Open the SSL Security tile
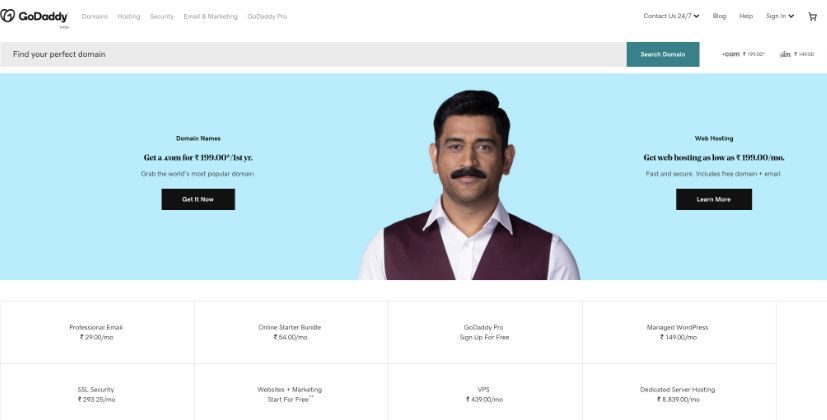827x420 pixels. coord(97,392)
